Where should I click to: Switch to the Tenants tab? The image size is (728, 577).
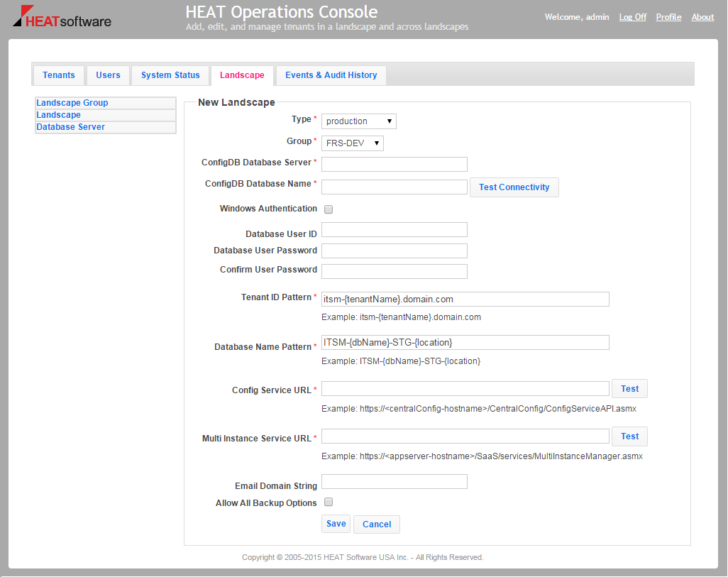pos(58,75)
